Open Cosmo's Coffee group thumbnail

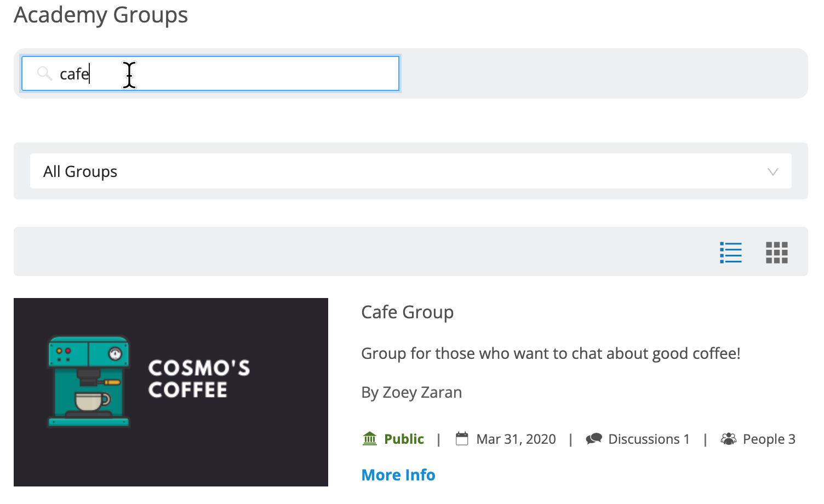171,392
